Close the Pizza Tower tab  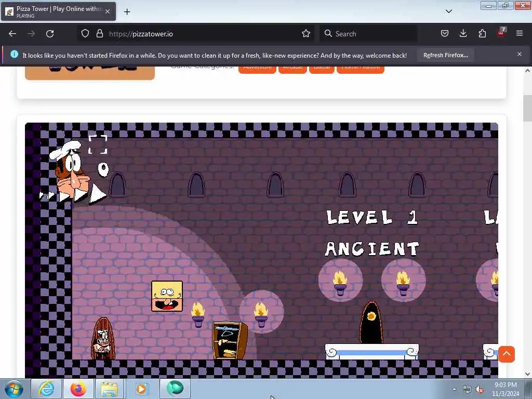click(x=107, y=11)
